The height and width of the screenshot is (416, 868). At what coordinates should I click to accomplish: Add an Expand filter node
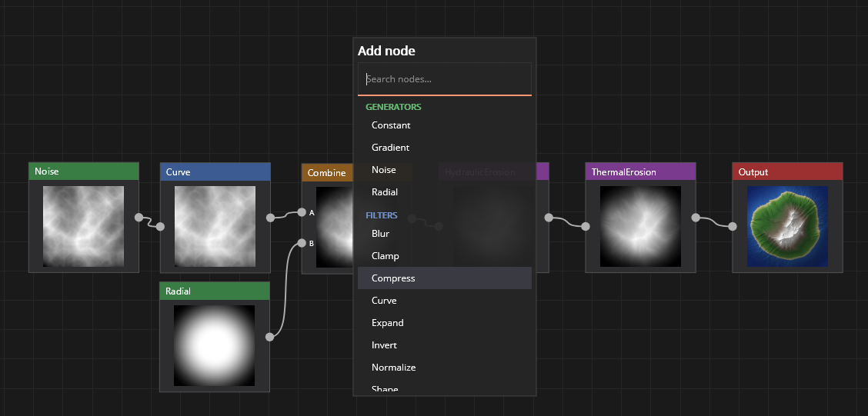(445, 322)
